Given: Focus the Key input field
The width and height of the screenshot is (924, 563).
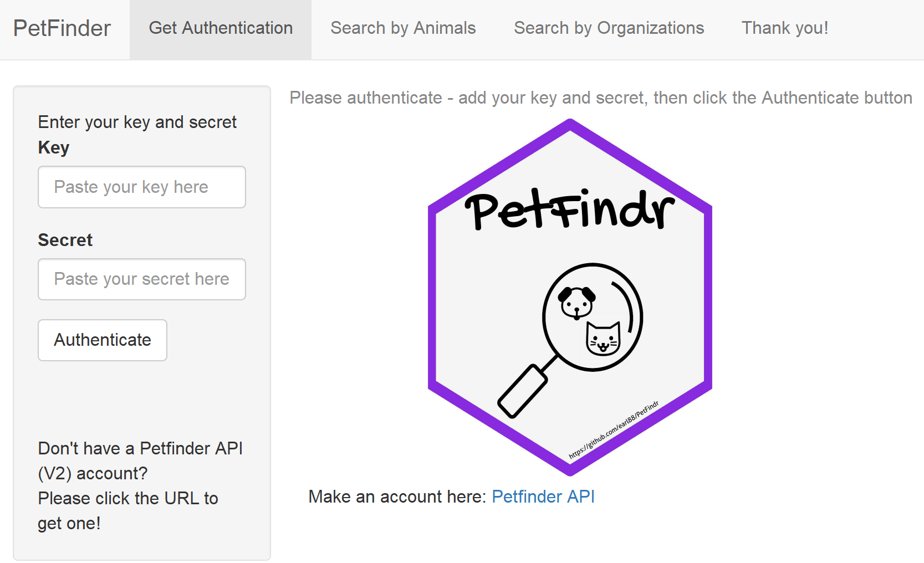Looking at the screenshot, I should pos(142,187).
